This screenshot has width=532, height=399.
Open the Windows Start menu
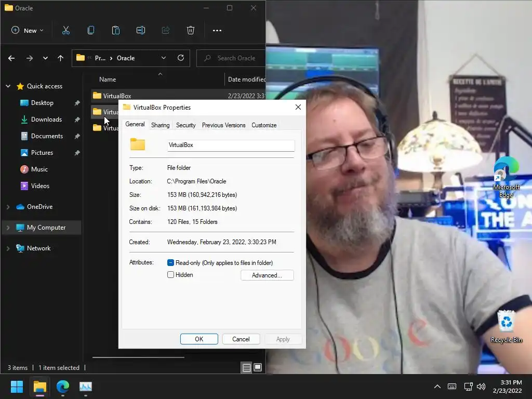click(17, 387)
